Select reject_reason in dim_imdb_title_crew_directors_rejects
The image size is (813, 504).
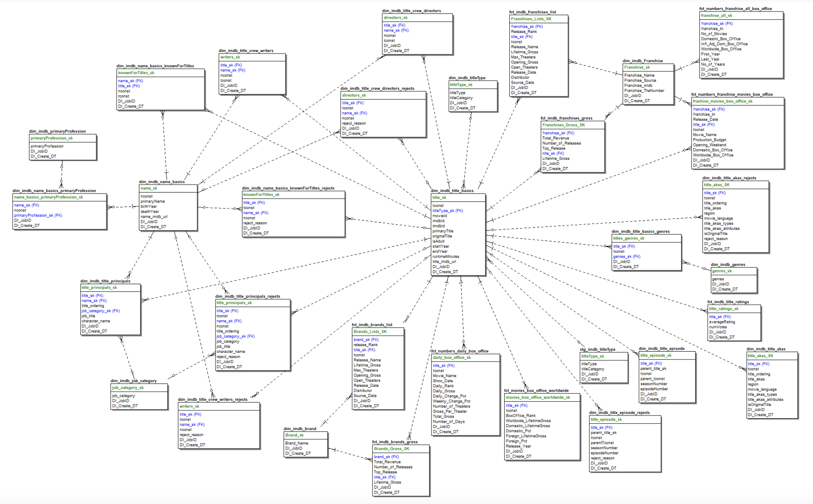coord(354,123)
